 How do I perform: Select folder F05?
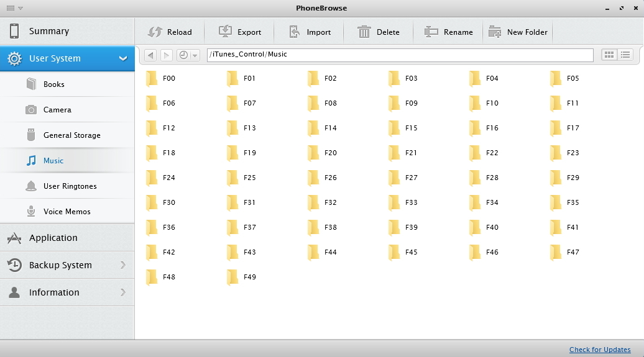[x=564, y=78]
